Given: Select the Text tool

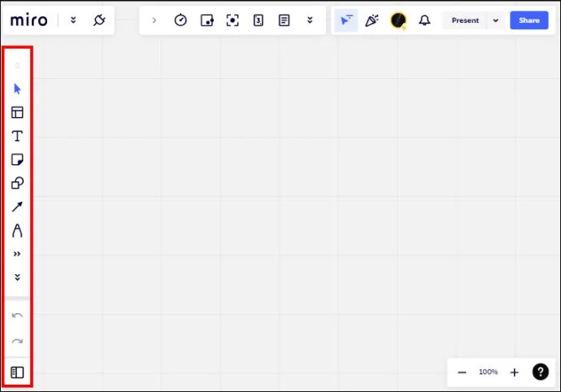Looking at the screenshot, I should coord(17,136).
